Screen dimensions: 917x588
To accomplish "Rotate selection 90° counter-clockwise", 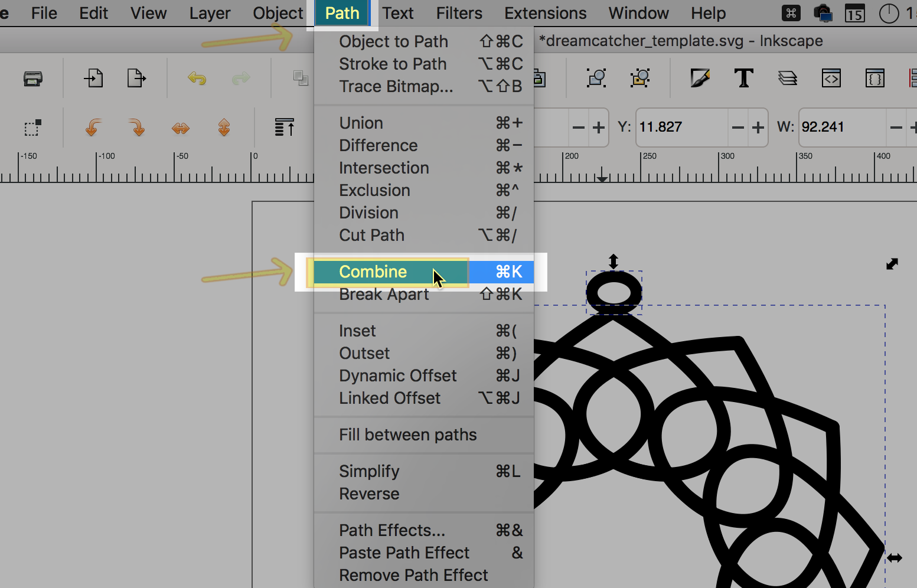I will tap(93, 127).
